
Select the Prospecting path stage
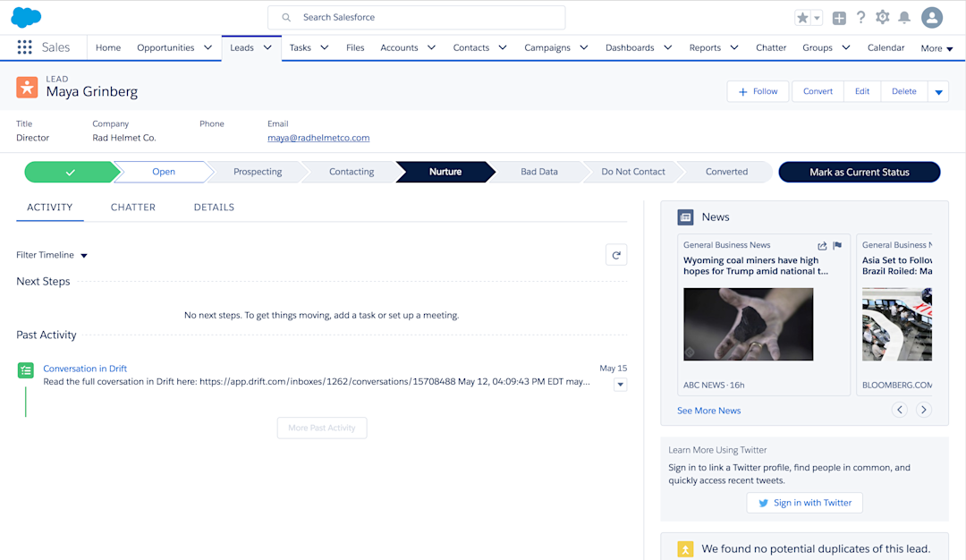click(258, 172)
